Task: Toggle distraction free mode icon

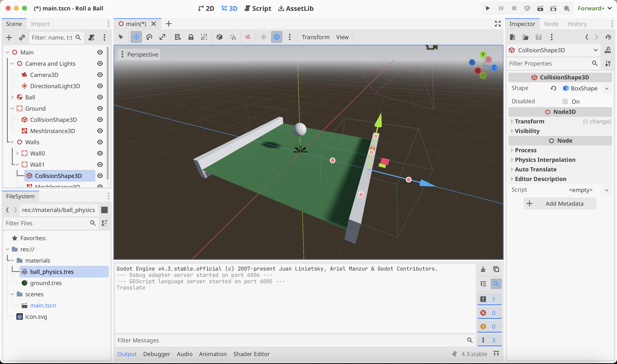Action: coord(498,24)
